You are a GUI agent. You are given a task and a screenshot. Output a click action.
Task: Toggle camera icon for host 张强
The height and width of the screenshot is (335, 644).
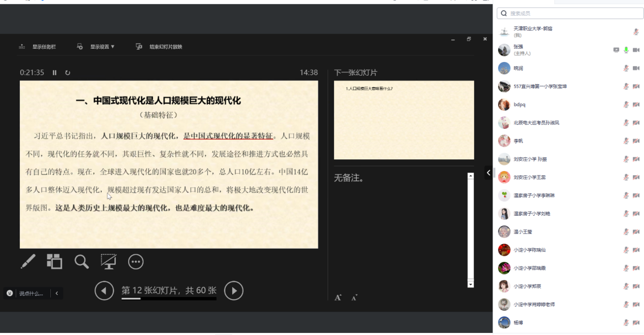636,50
